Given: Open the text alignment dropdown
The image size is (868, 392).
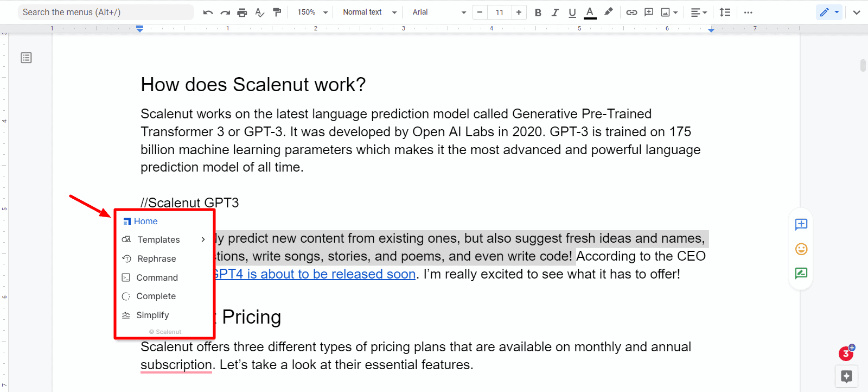Looking at the screenshot, I should (x=699, y=12).
